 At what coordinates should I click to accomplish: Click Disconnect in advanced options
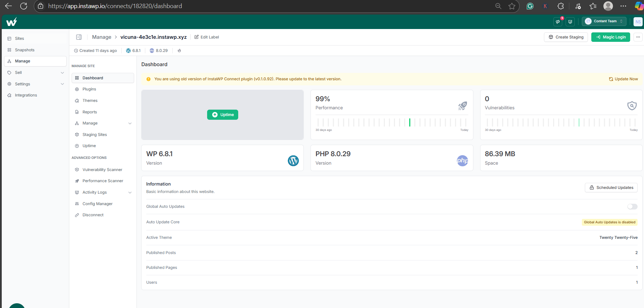[x=103, y=215]
